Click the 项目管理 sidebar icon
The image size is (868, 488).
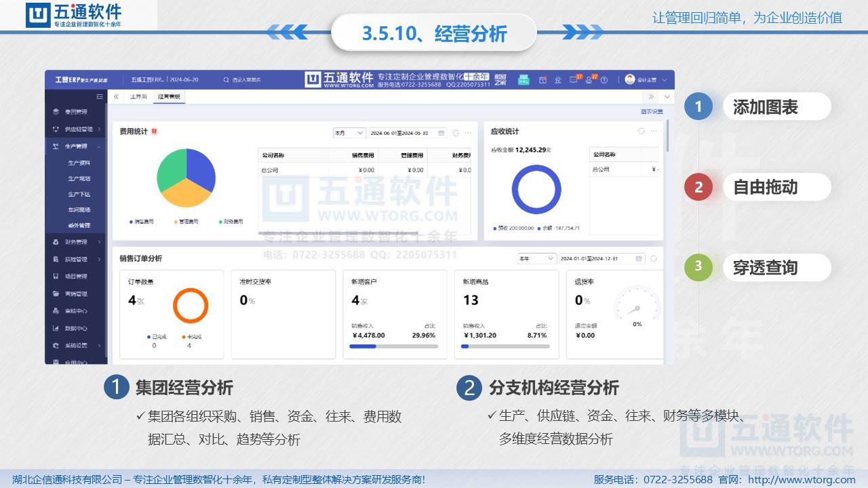coord(56,277)
